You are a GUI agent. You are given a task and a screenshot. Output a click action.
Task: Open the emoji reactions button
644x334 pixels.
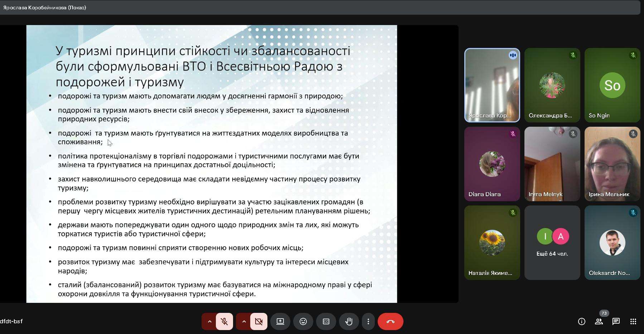point(303,321)
